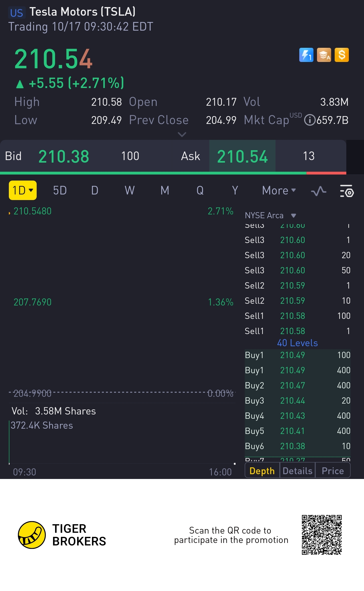364x591 pixels.
Task: Tap the Mkt Cap info icon
Action: click(309, 120)
